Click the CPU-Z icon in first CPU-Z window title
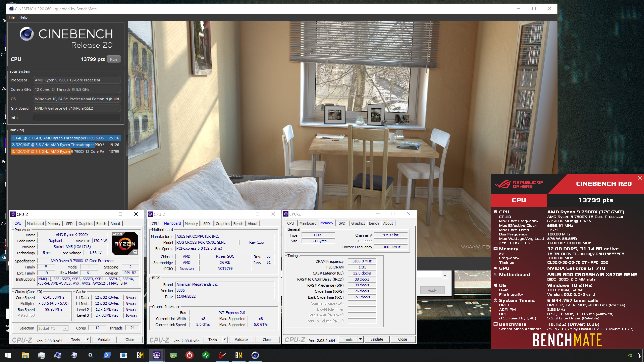644x362 pixels. pyautogui.click(x=13, y=214)
